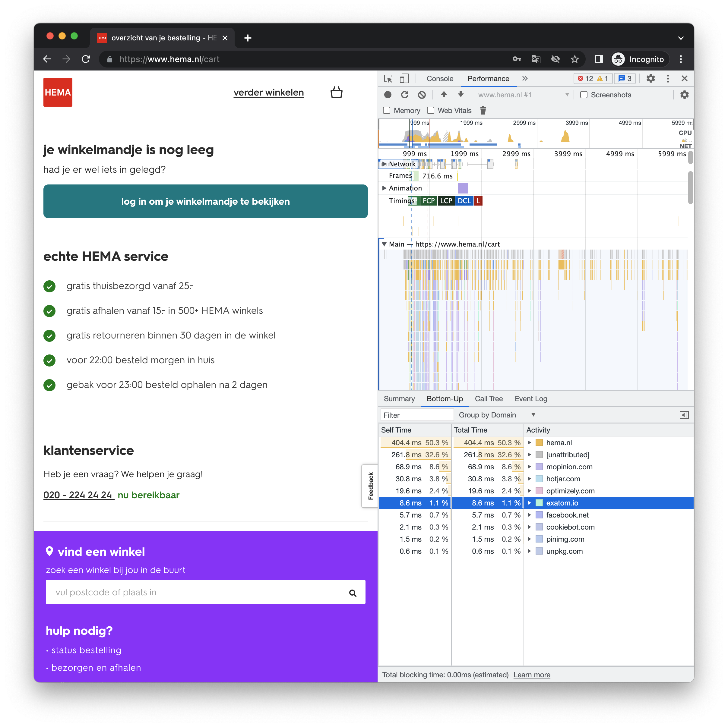Click the phone number 020 - 224 24 24
The height and width of the screenshot is (727, 728).
coord(78,495)
